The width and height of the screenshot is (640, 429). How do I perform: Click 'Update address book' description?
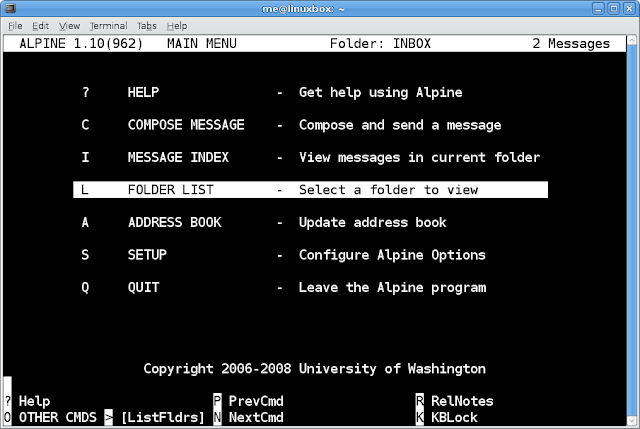pyautogui.click(x=373, y=222)
